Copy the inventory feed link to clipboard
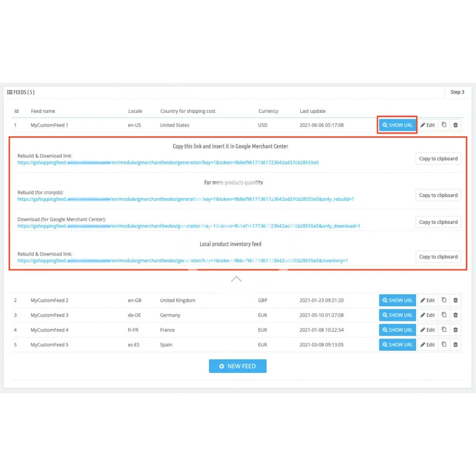Image resolution: width=476 pixels, height=476 pixels. [438, 257]
